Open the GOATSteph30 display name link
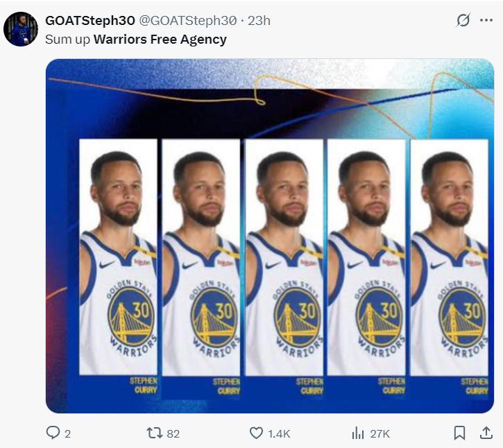The width and height of the screenshot is (503, 448). [90, 21]
